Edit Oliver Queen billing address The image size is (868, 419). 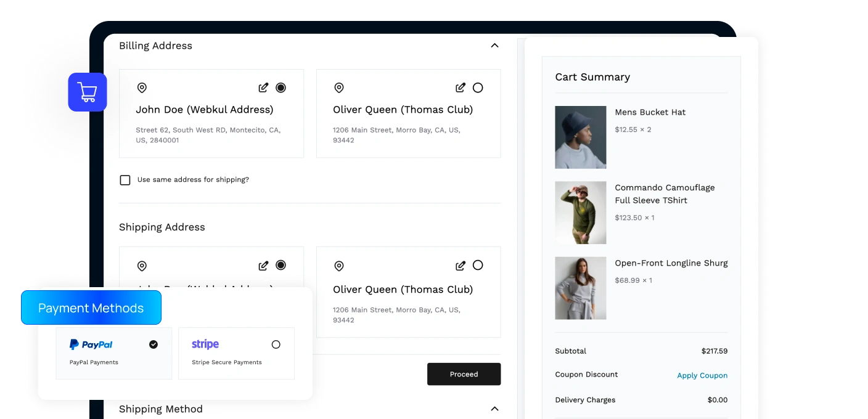click(x=461, y=87)
